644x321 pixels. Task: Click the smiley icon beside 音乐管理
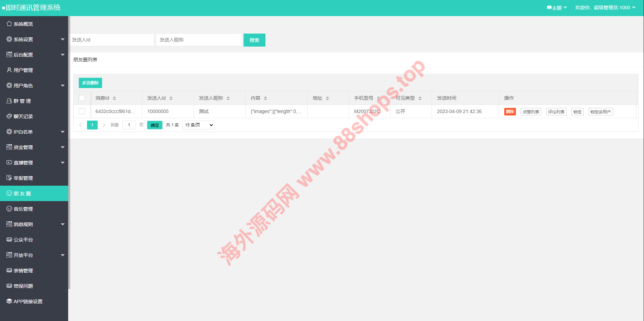9,209
